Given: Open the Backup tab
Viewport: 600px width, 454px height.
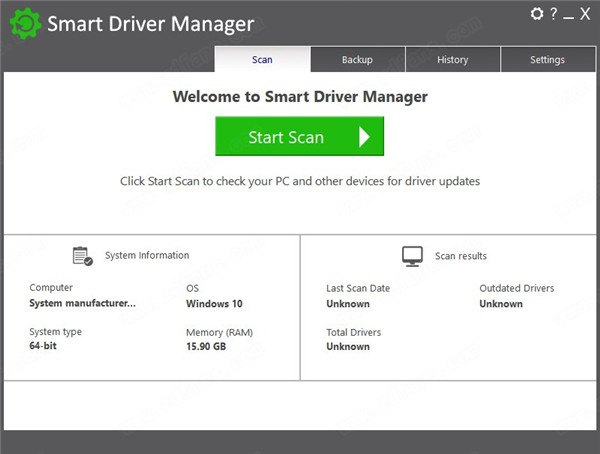Looking at the screenshot, I should coord(357,60).
